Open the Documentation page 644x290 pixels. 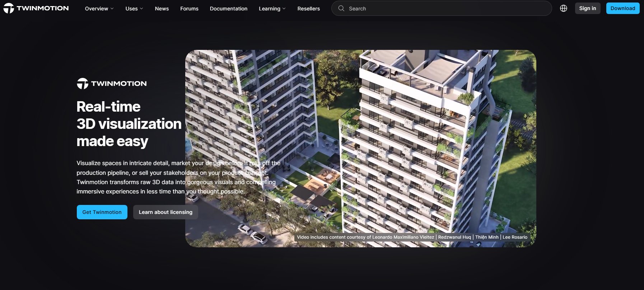(x=229, y=9)
